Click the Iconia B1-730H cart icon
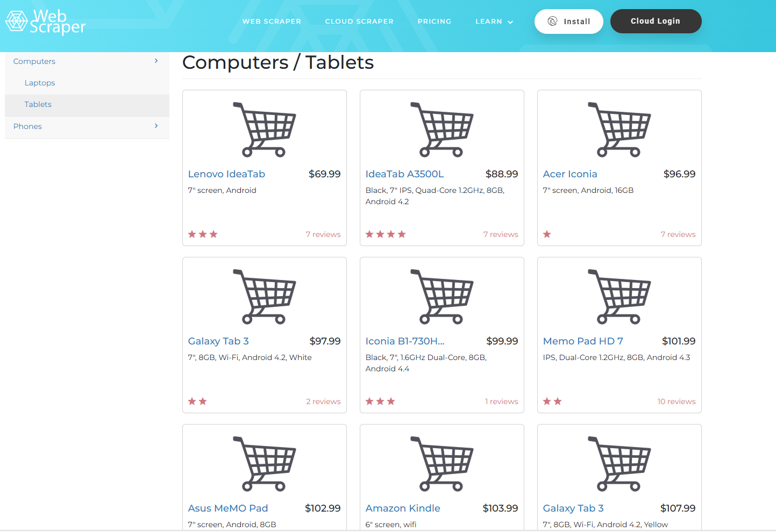The height and width of the screenshot is (532, 776). (x=442, y=297)
